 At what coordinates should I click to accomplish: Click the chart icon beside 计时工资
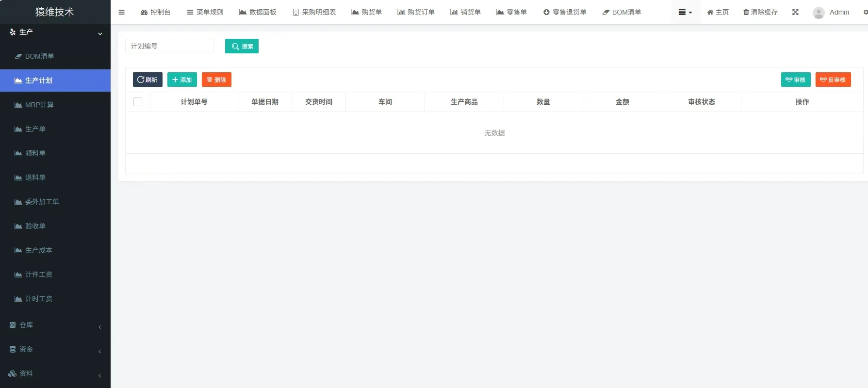tap(18, 299)
